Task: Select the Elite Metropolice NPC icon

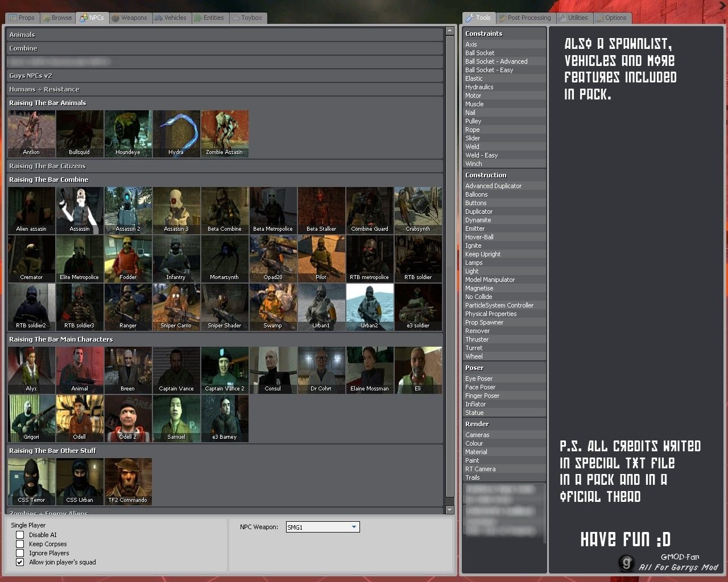Action: tap(80, 259)
